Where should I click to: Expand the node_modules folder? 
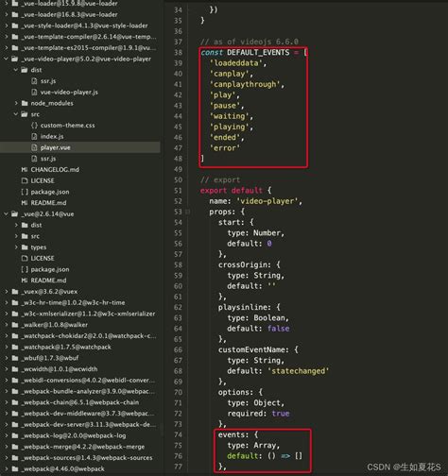click(x=16, y=103)
